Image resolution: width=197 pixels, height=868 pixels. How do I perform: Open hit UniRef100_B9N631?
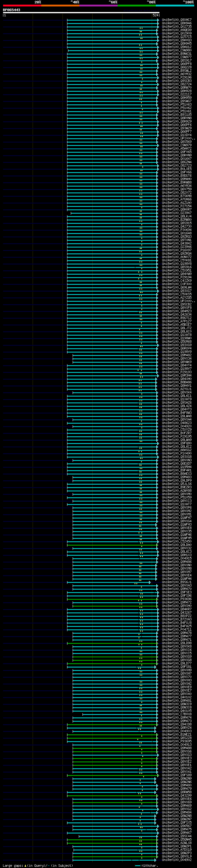tap(177, 54)
